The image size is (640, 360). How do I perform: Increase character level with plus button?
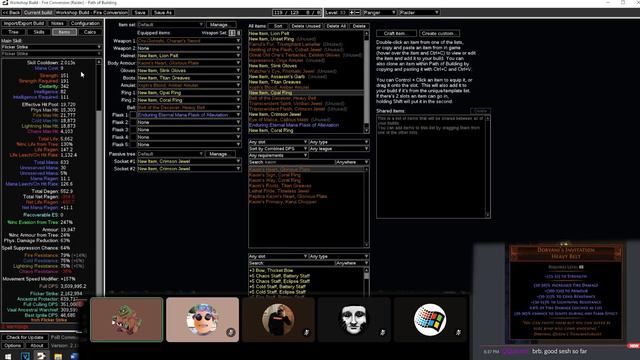[x=351, y=13]
